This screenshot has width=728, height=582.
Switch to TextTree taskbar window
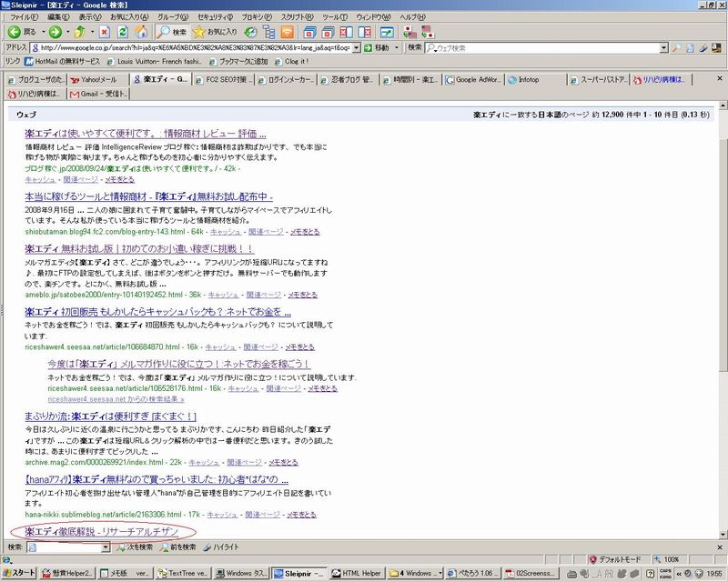(x=184, y=573)
